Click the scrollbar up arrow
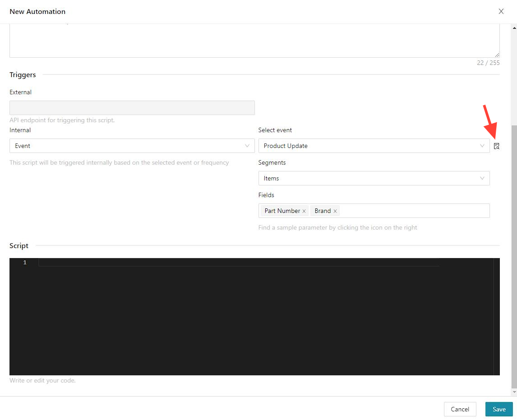The width and height of the screenshot is (517, 420). point(514,28)
